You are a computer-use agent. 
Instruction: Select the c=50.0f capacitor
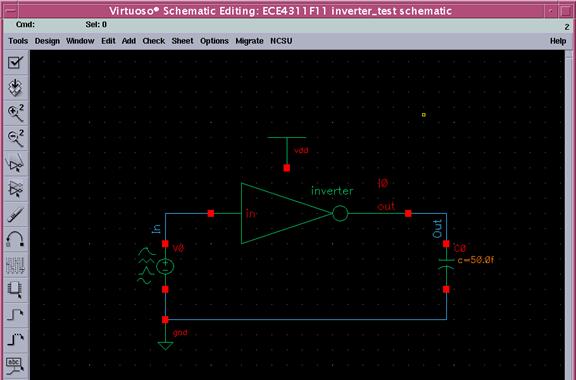[446, 265]
